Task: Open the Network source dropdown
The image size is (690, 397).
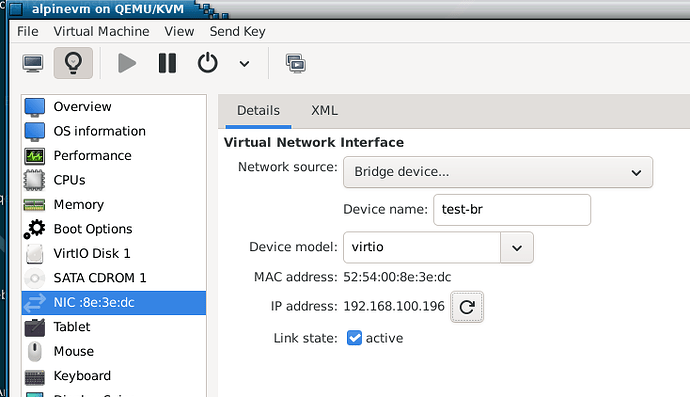Action: (498, 172)
